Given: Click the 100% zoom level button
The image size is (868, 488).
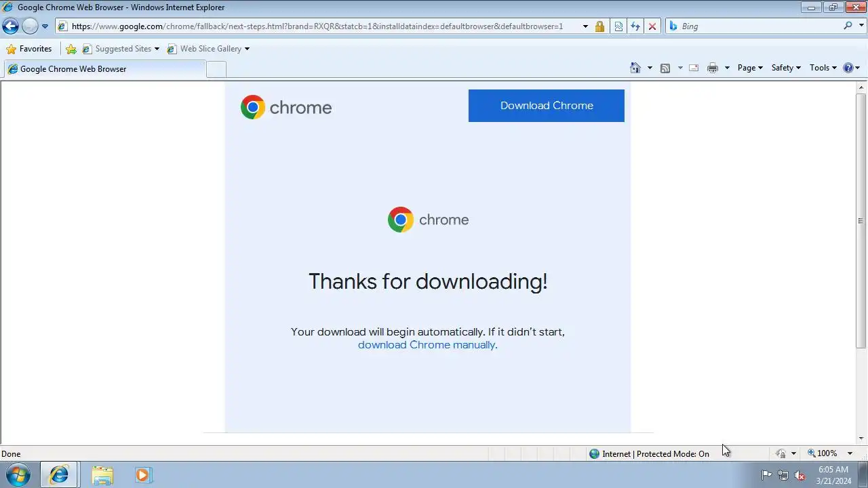Looking at the screenshot, I should click(x=822, y=453).
